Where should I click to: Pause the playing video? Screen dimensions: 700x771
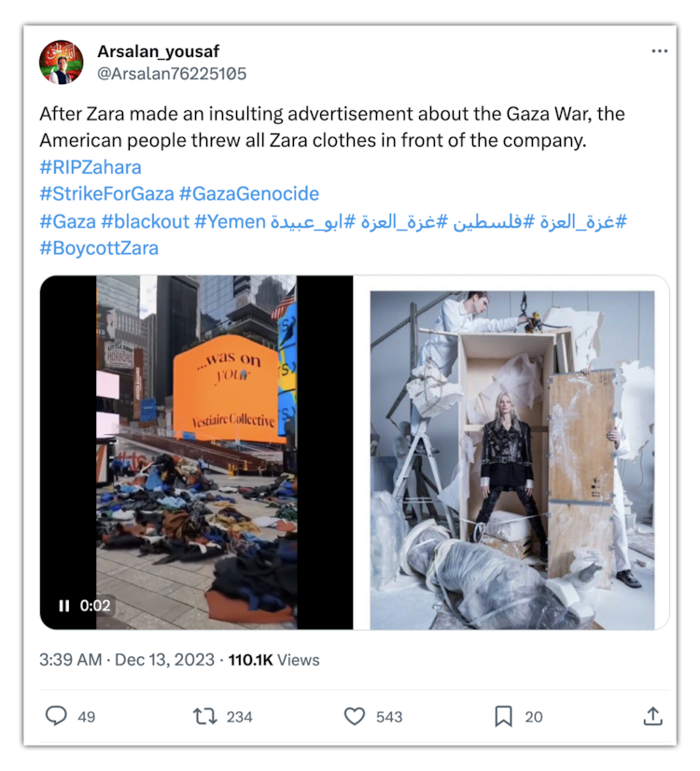click(x=63, y=605)
